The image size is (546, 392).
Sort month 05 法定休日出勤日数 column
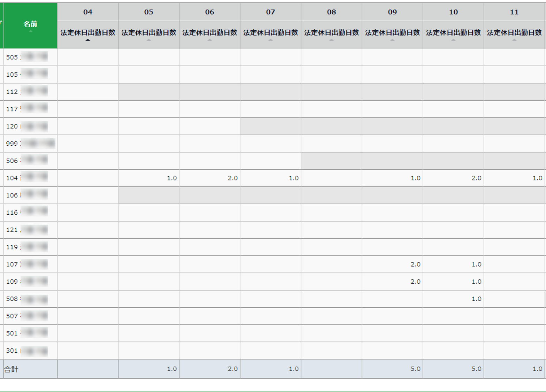149,35
